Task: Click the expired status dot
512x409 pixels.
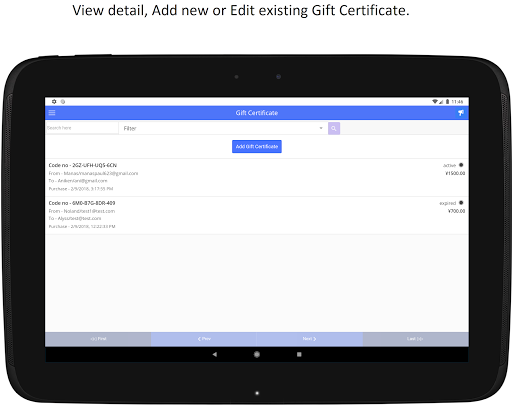Action: click(461, 202)
